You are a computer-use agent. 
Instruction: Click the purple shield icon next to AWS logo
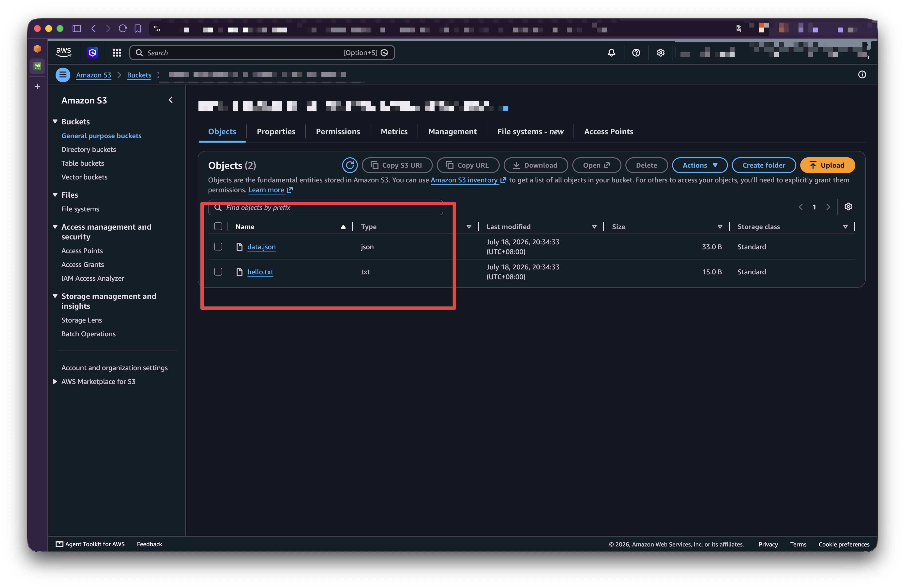tap(92, 52)
